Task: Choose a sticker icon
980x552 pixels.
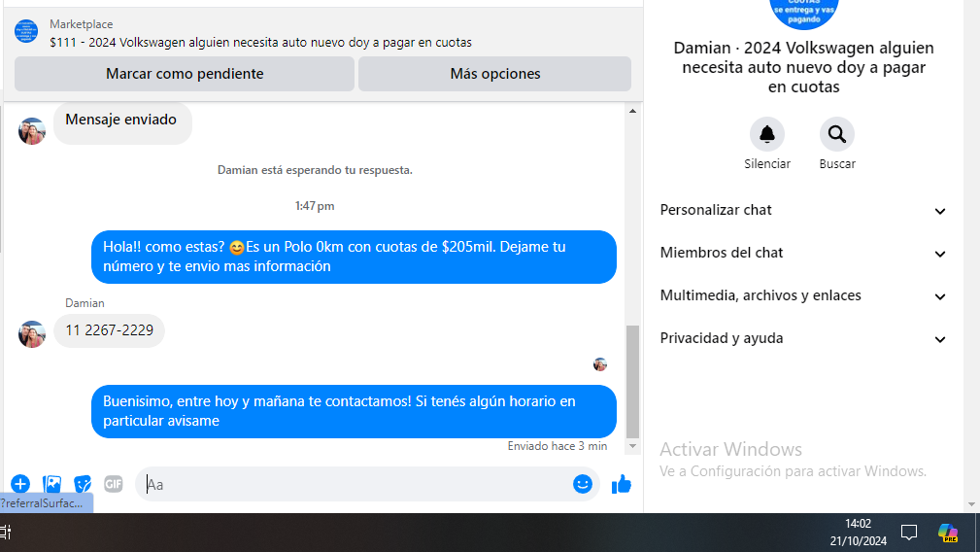Action: pos(83,484)
